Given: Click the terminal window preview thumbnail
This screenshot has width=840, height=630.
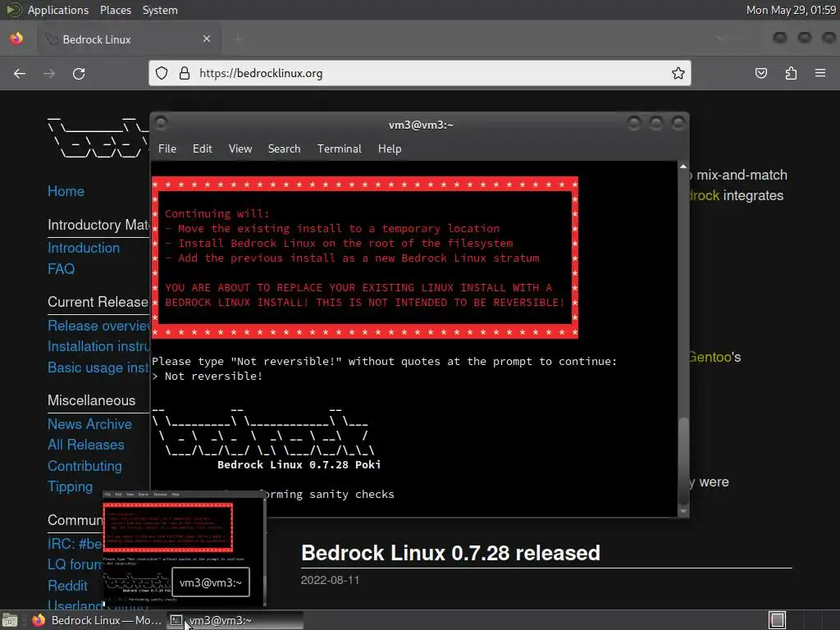Looking at the screenshot, I should coord(184,547).
